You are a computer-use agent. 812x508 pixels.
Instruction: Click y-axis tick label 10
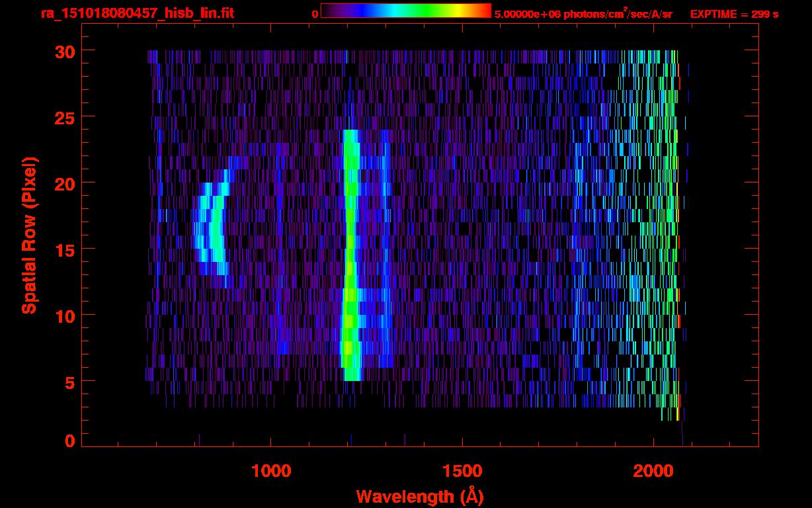pos(65,316)
